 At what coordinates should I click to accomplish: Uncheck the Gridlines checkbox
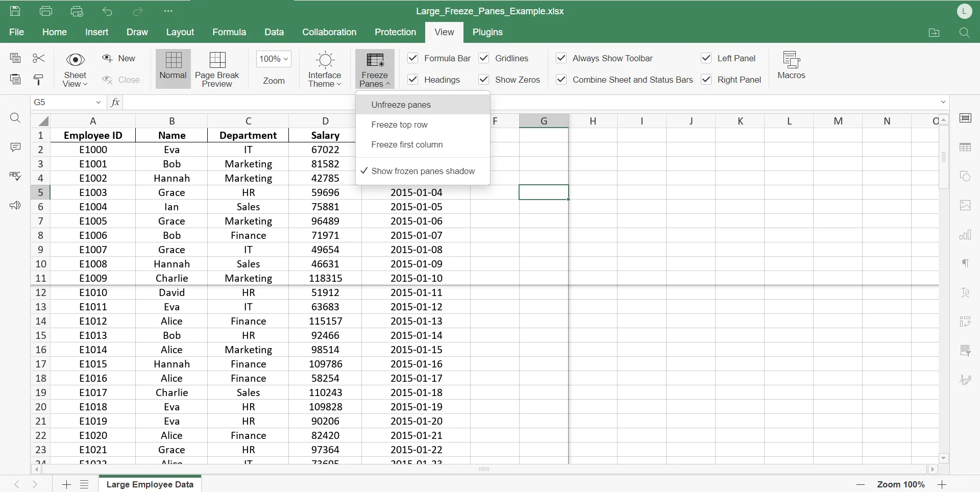(x=484, y=58)
